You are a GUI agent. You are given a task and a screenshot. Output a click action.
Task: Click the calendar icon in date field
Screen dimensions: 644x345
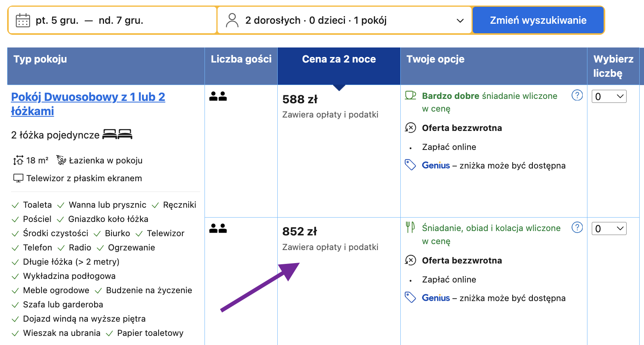click(x=23, y=20)
